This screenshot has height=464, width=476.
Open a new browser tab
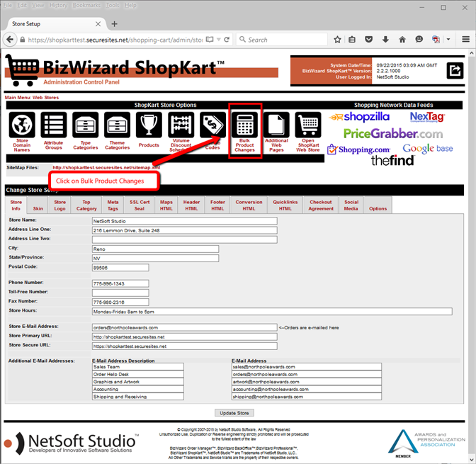[x=115, y=24]
